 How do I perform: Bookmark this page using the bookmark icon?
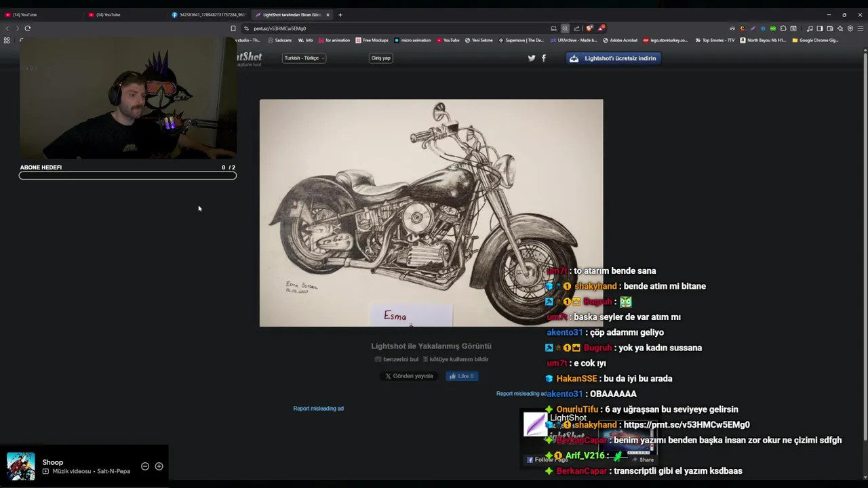(x=233, y=28)
